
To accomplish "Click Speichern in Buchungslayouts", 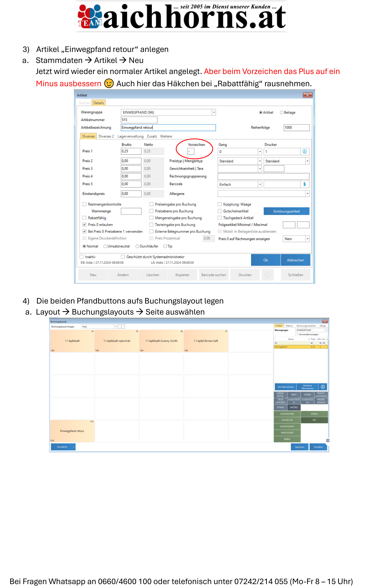I will (299, 447).
